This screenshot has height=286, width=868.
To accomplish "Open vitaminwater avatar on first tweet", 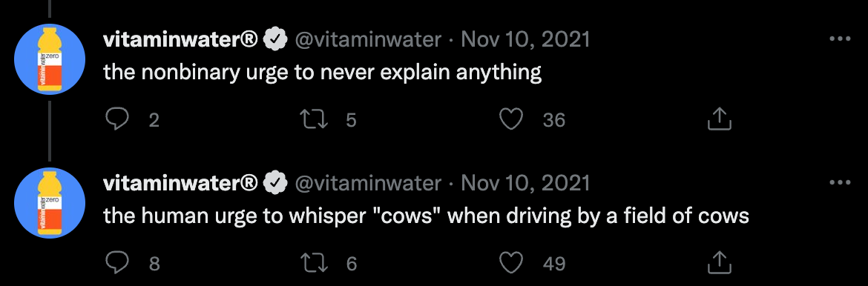I will [x=49, y=59].
